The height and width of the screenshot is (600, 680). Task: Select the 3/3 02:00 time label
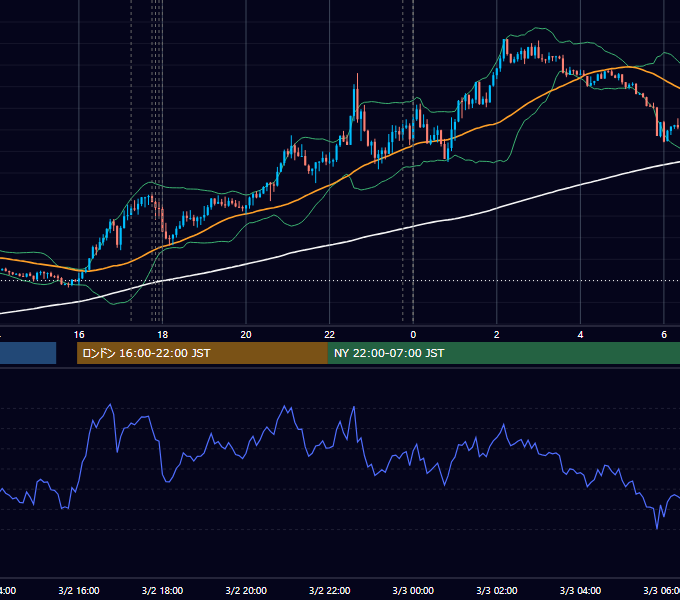pos(497,590)
